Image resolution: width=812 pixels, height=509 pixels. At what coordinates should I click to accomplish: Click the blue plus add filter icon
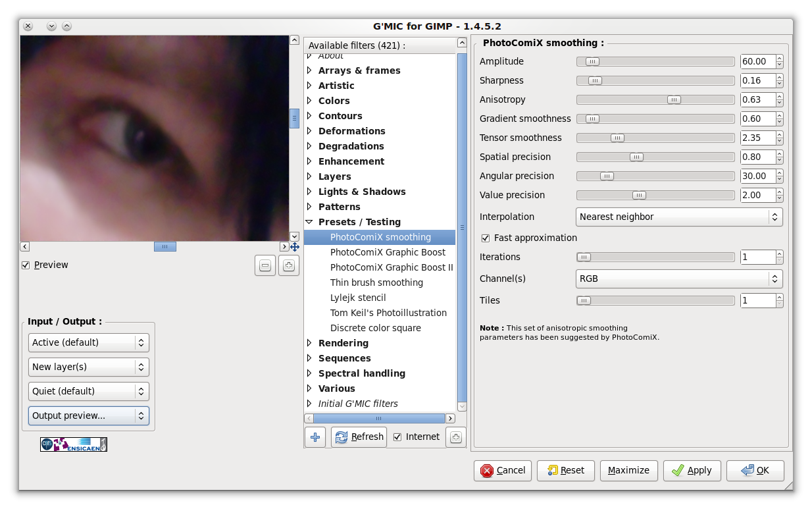(x=315, y=437)
